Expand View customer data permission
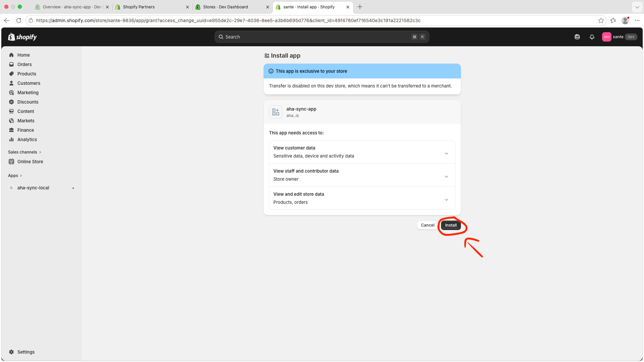This screenshot has width=644, height=362. click(362, 152)
